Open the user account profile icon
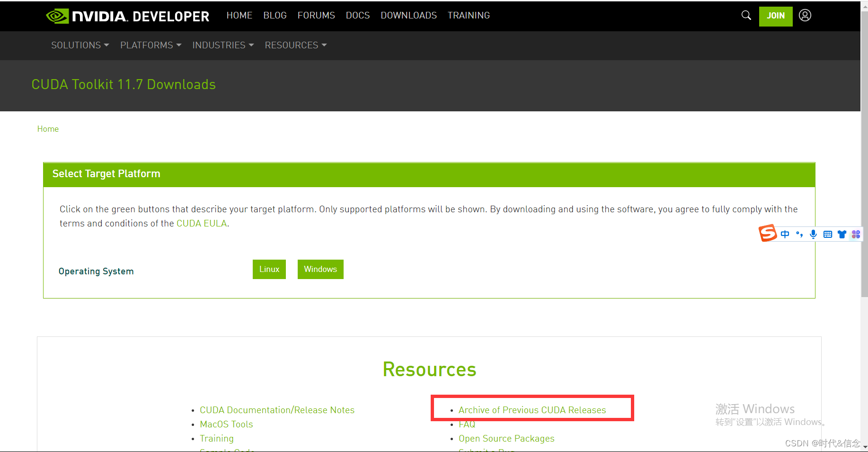This screenshot has height=452, width=868. pos(805,16)
